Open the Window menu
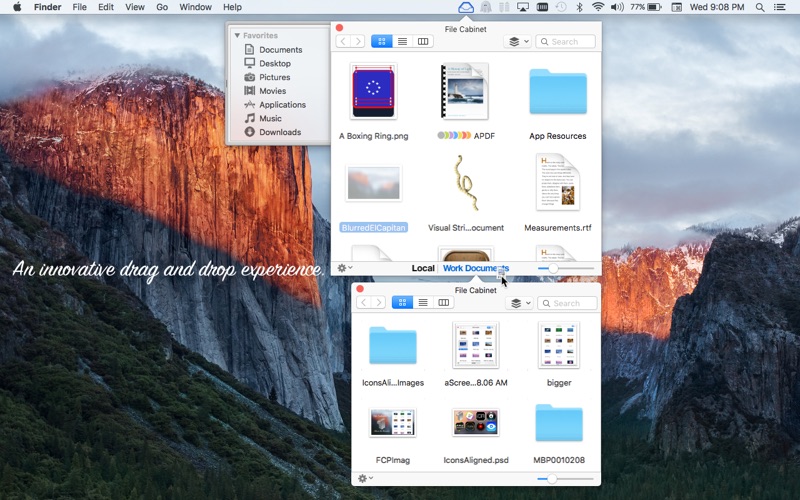 (195, 7)
